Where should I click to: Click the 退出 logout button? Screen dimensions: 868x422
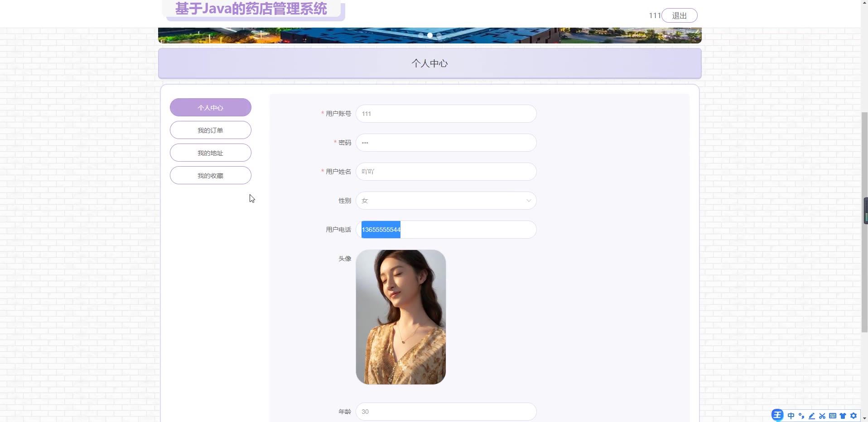pos(680,15)
